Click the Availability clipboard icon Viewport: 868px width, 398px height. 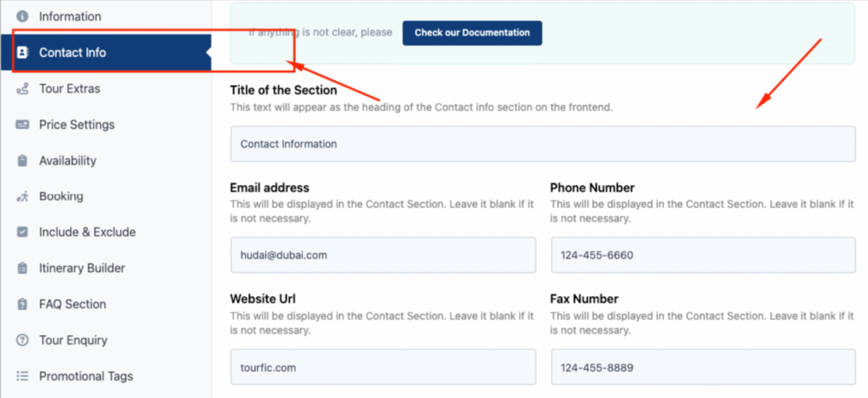22,160
